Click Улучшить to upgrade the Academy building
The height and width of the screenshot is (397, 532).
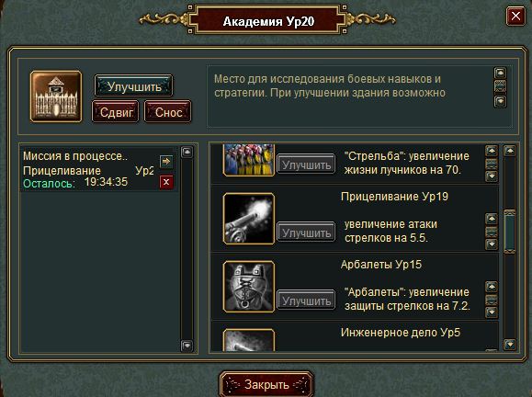(x=133, y=86)
